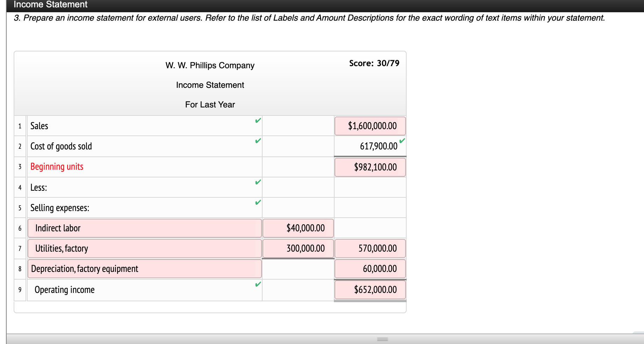This screenshot has width=644, height=344.
Task: Click the checkmark next to Cost of goods sold
Action: pyautogui.click(x=258, y=141)
